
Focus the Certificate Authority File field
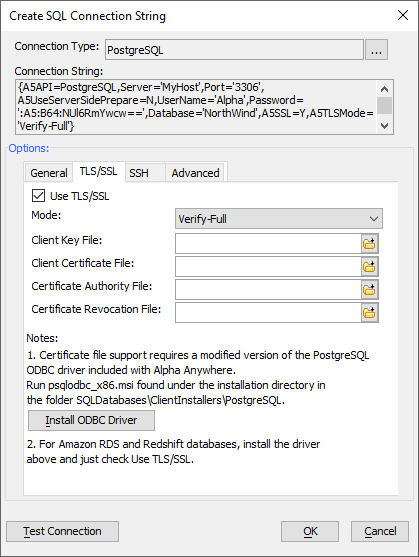click(x=268, y=290)
